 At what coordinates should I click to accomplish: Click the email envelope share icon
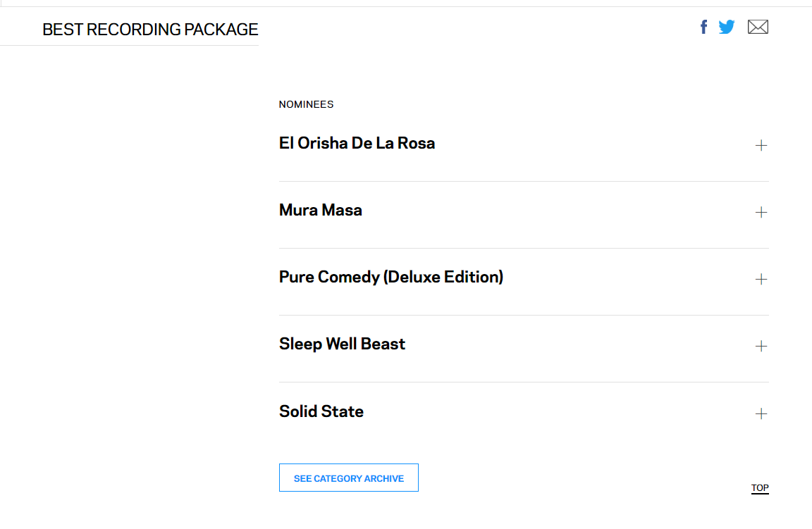(758, 27)
